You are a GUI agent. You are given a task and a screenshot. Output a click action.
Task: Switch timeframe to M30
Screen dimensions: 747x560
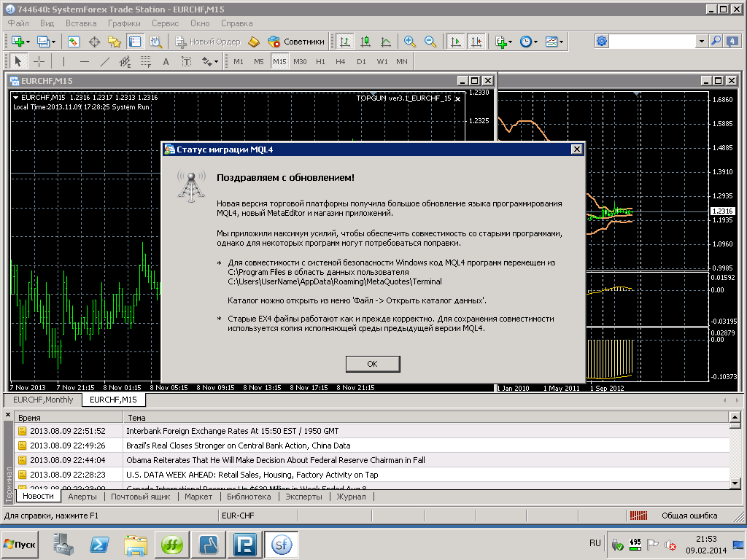(300, 61)
